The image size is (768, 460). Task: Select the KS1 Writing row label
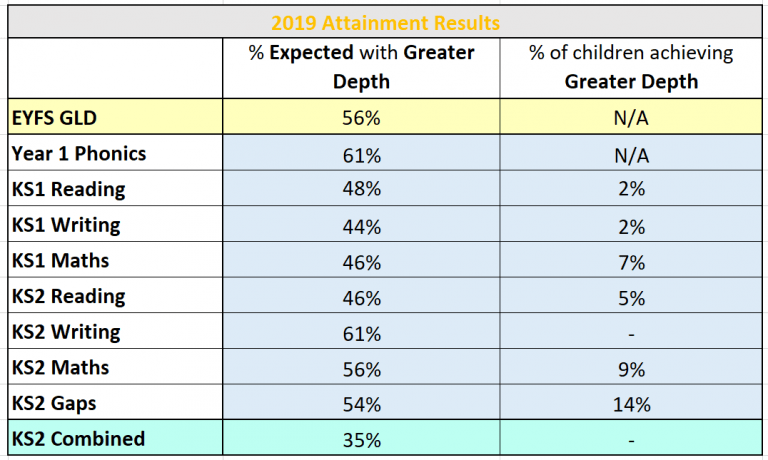(x=66, y=225)
